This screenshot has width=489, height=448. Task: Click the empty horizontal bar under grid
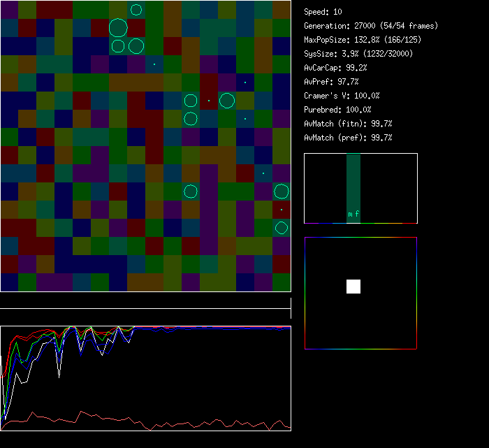pos(145,301)
